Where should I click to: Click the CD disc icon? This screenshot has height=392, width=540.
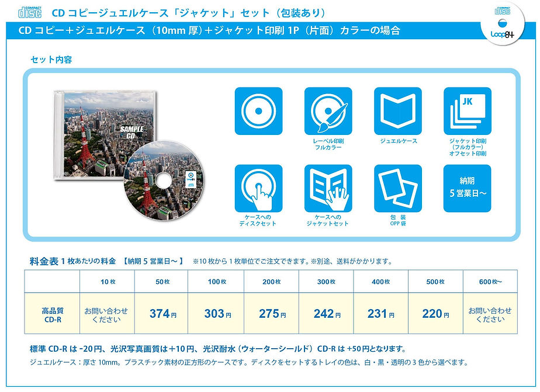tap(259, 111)
